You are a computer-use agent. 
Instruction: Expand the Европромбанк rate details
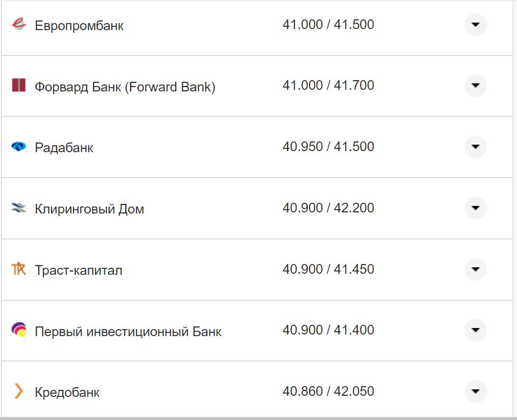click(x=475, y=24)
